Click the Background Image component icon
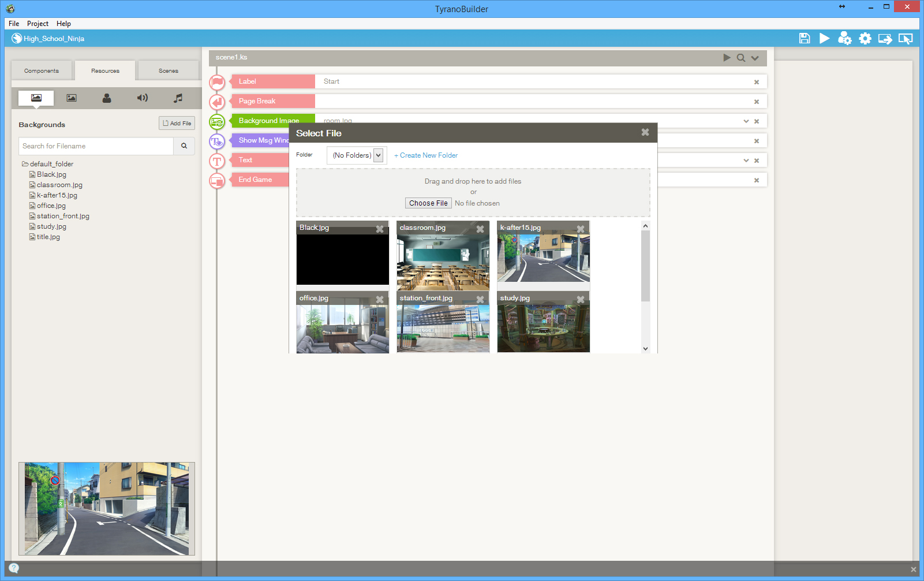 pos(216,121)
